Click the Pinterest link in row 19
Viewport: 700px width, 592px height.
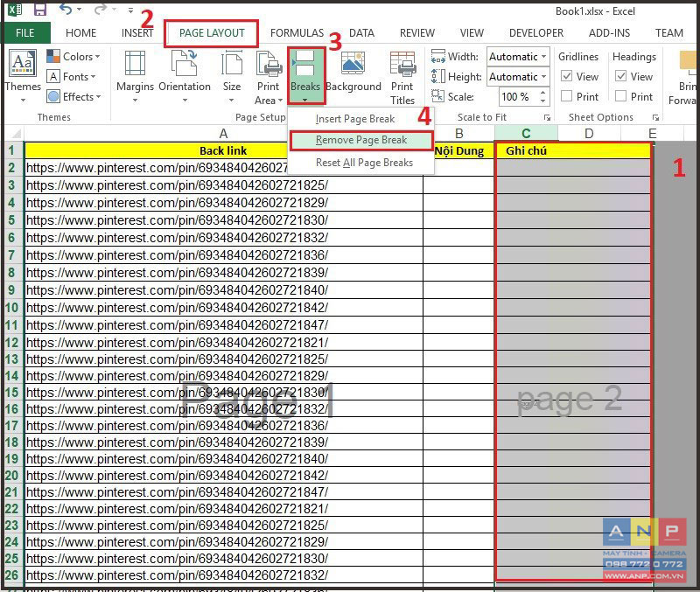click(x=178, y=459)
